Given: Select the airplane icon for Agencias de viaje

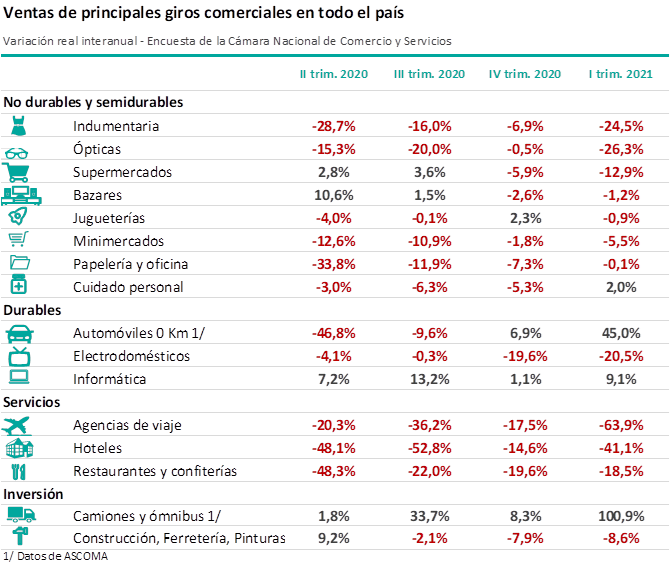Looking at the screenshot, I should [x=16, y=426].
